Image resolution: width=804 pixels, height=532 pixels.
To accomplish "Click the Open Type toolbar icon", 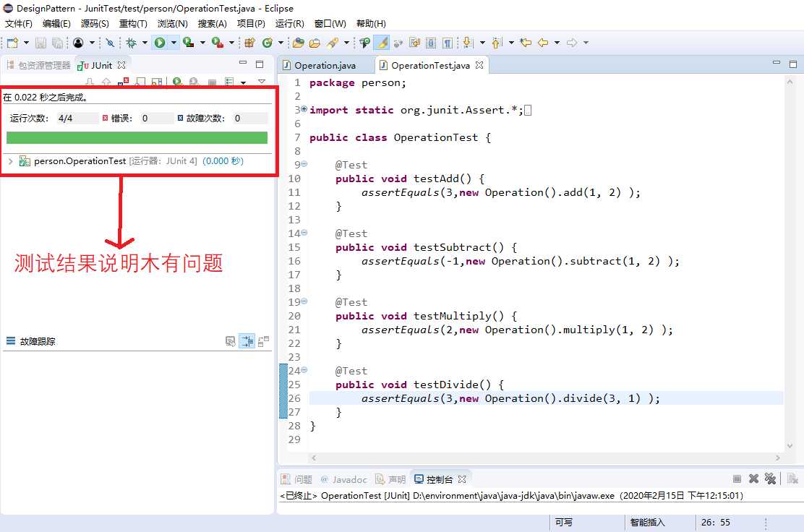I will coord(299,43).
